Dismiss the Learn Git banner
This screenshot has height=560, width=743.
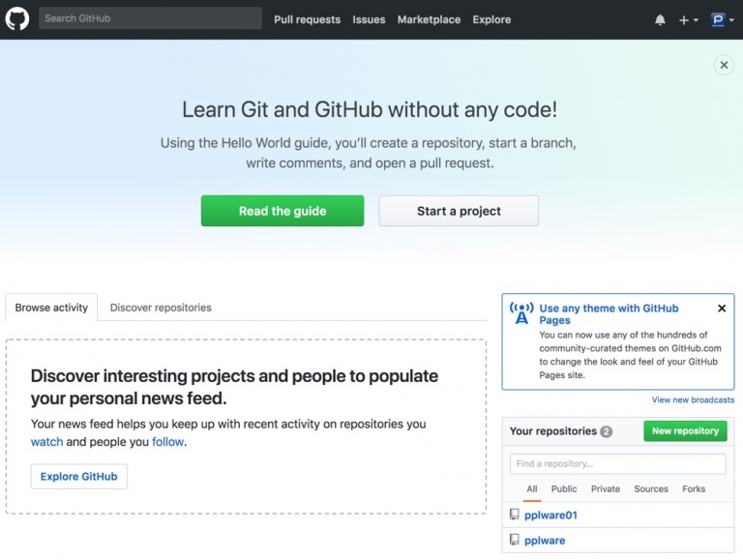[724, 65]
